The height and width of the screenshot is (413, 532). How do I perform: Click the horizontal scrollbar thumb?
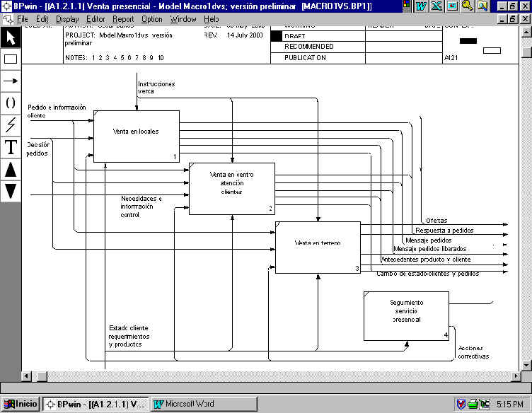[42, 376]
